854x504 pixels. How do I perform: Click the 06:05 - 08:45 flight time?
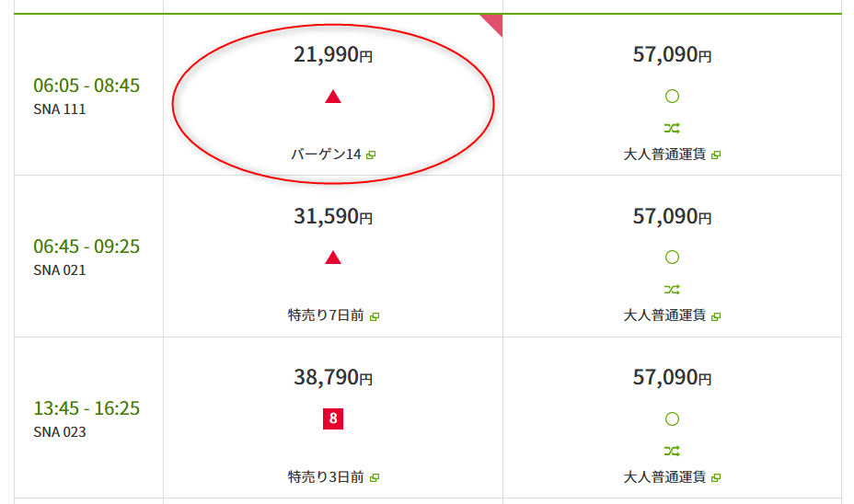(87, 86)
